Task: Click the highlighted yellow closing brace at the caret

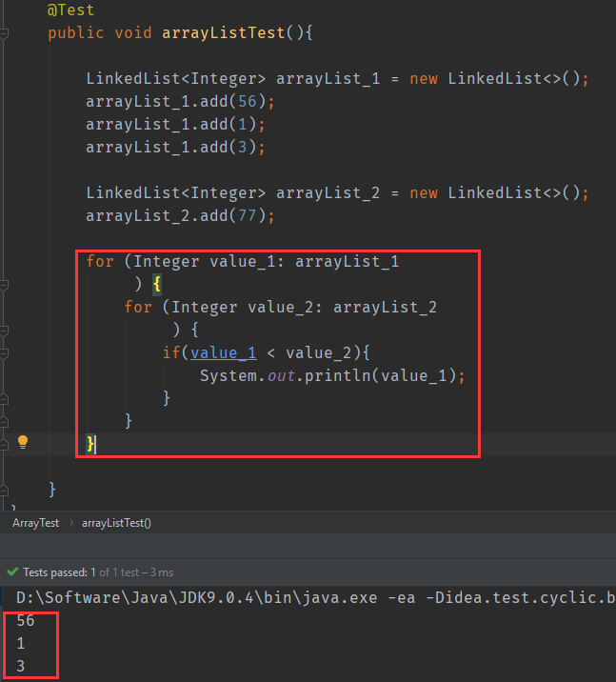Action: (x=89, y=444)
